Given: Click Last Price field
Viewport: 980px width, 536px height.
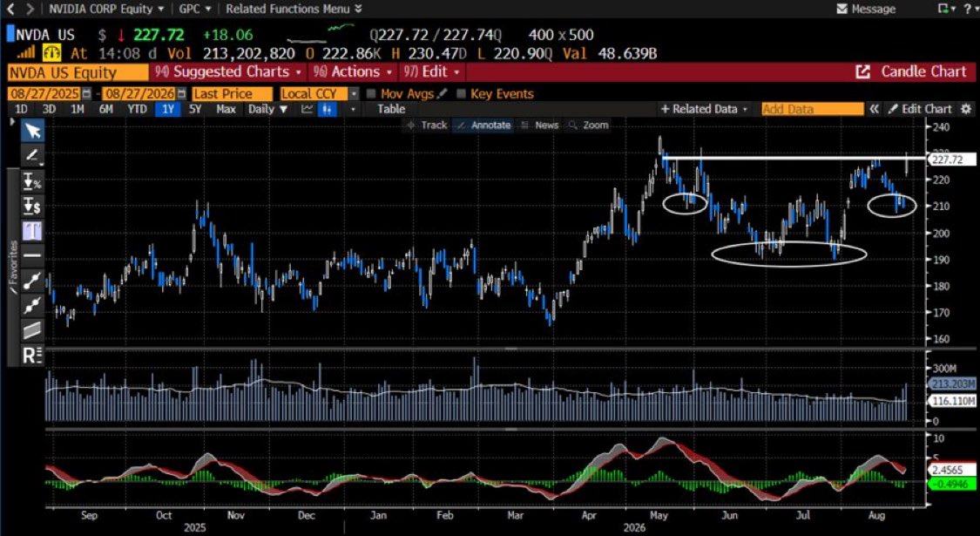Looking at the screenshot, I should (x=233, y=94).
